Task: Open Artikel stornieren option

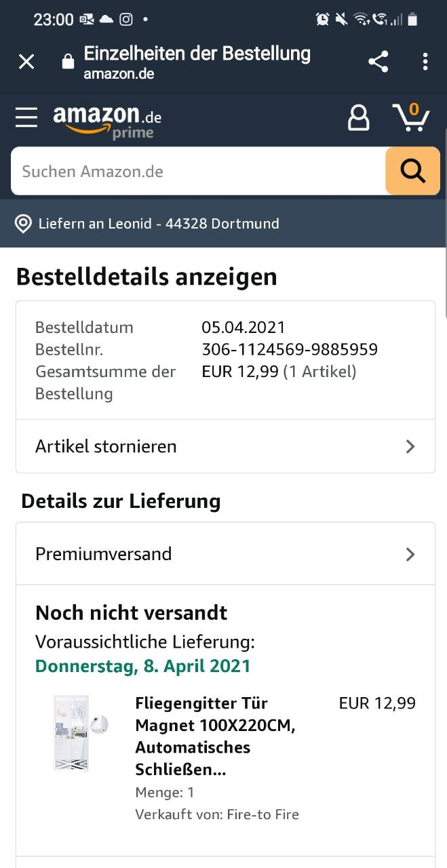Action: (225, 446)
